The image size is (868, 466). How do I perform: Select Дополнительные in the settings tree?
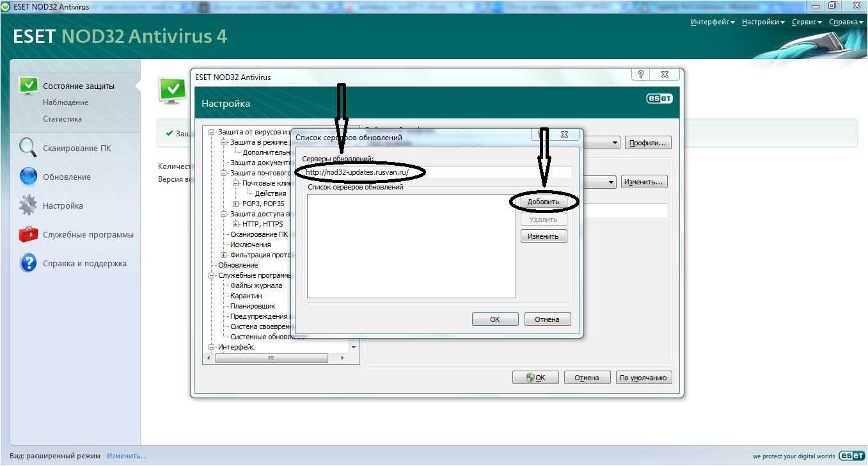tap(267, 152)
